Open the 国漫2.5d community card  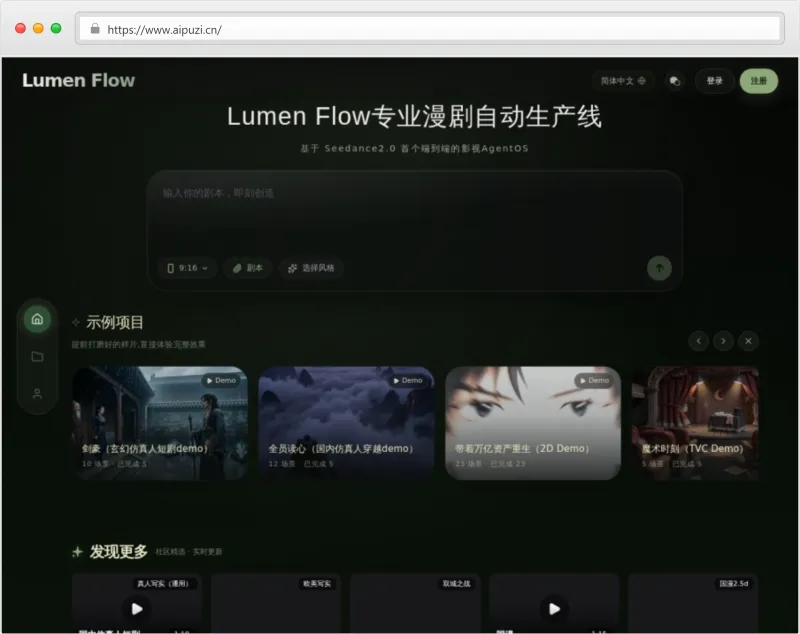[x=693, y=603]
